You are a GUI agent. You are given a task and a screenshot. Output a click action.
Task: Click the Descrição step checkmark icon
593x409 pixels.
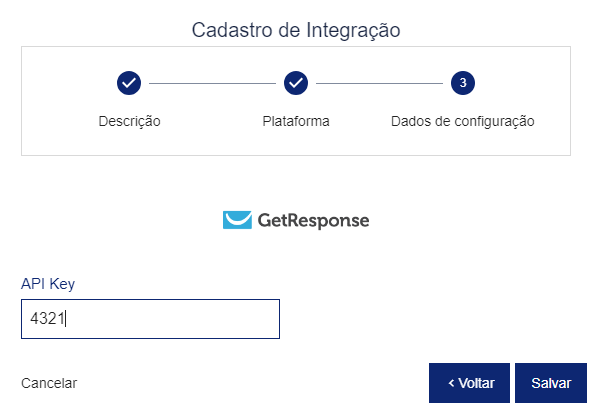click(129, 83)
